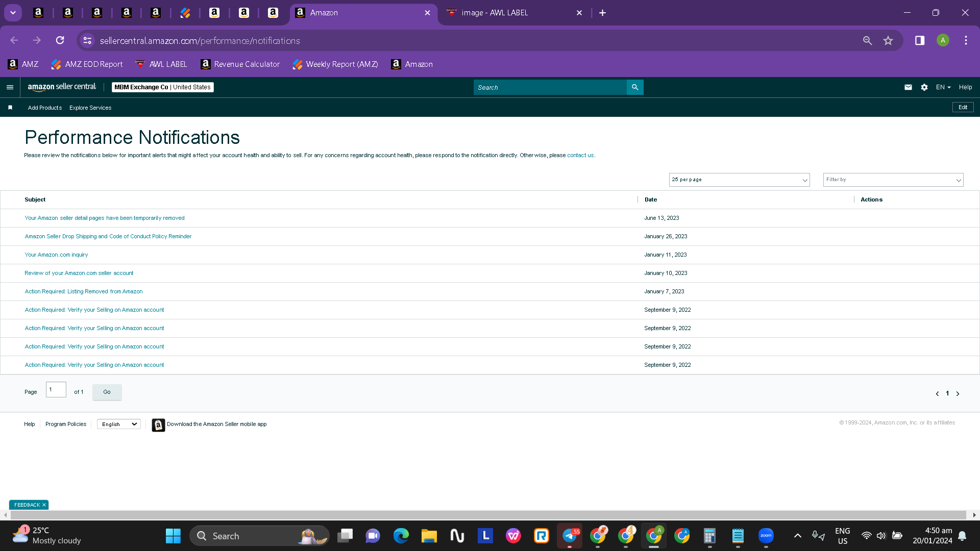
Task: Open Microsoft Edge from the taskbar
Action: tap(401, 536)
